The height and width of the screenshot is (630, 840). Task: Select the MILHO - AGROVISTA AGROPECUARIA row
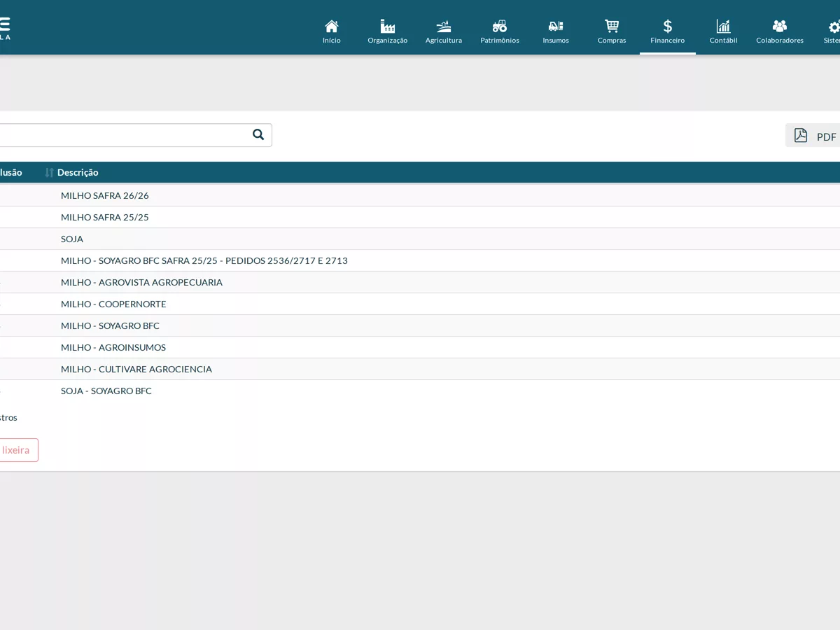tap(420, 282)
